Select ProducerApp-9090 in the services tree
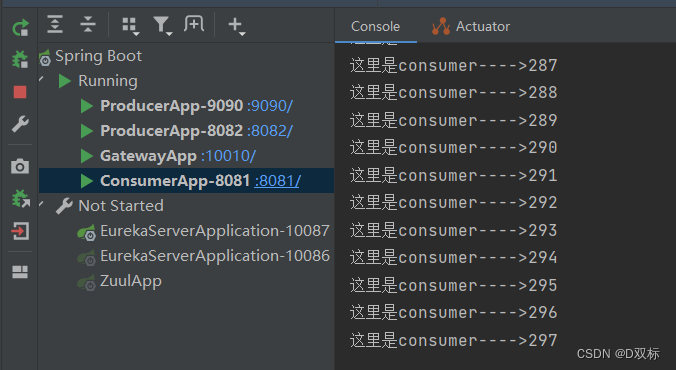Screen dimensions: 676x370 coord(172,106)
